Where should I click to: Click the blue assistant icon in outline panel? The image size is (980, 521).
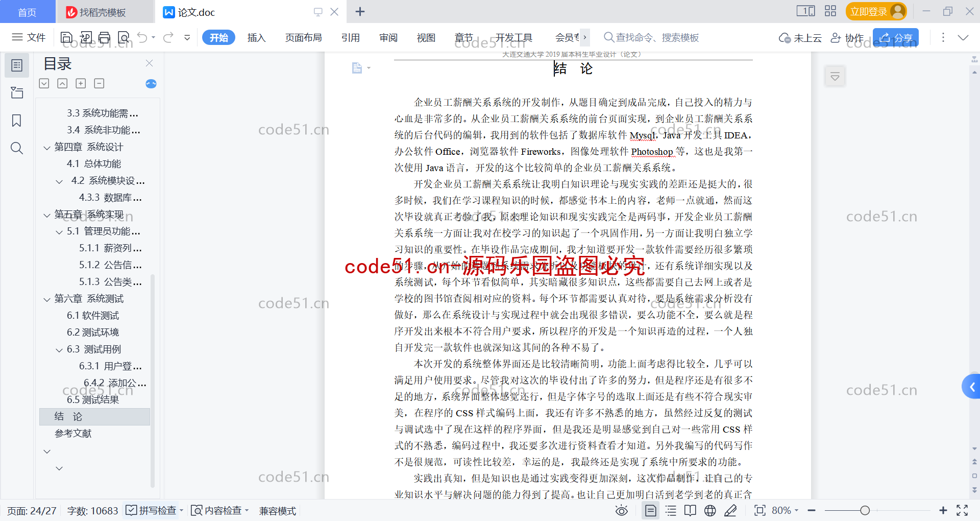(x=151, y=84)
